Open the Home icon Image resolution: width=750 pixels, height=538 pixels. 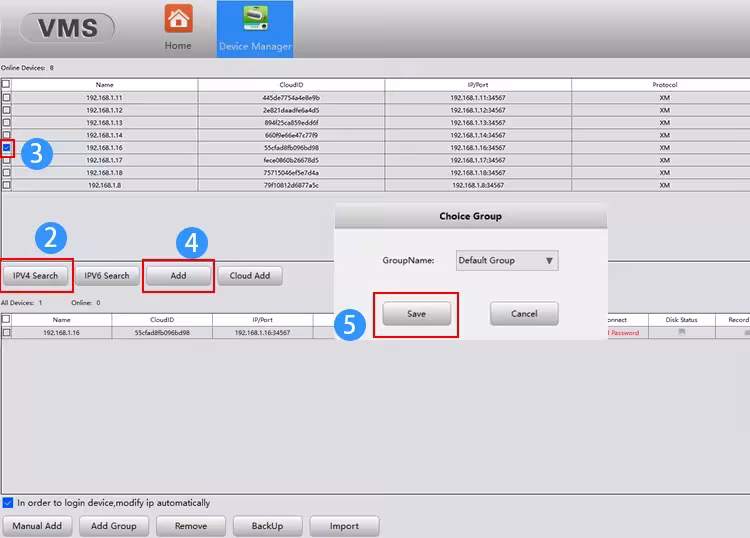pyautogui.click(x=178, y=19)
